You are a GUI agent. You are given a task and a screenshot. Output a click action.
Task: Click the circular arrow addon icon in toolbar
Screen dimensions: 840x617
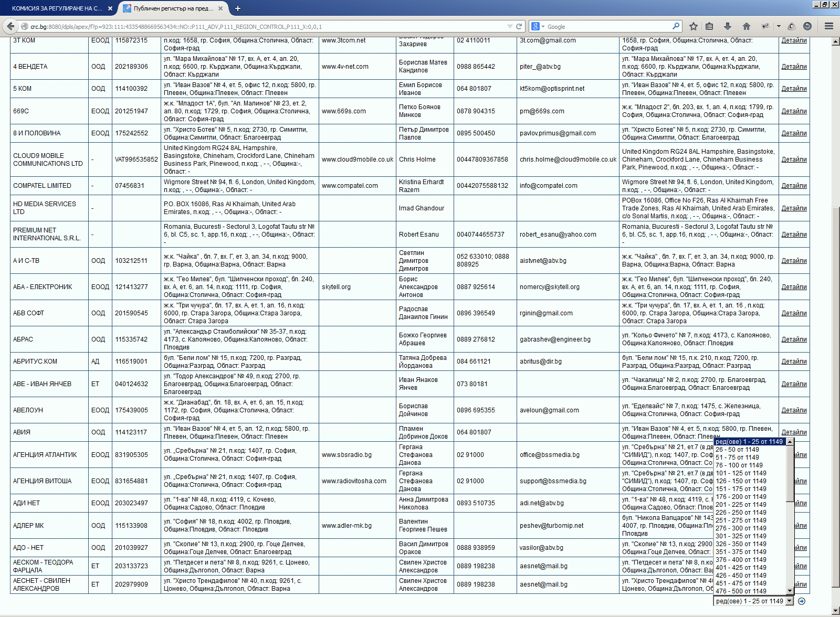point(807,26)
